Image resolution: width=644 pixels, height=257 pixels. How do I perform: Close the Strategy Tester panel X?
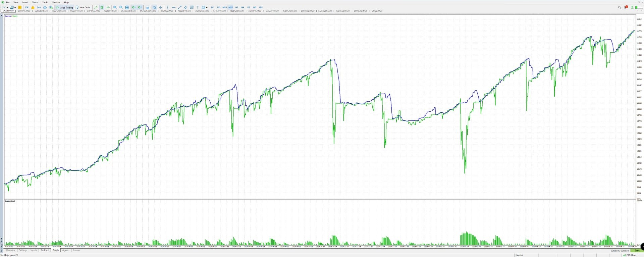click(x=1, y=16)
